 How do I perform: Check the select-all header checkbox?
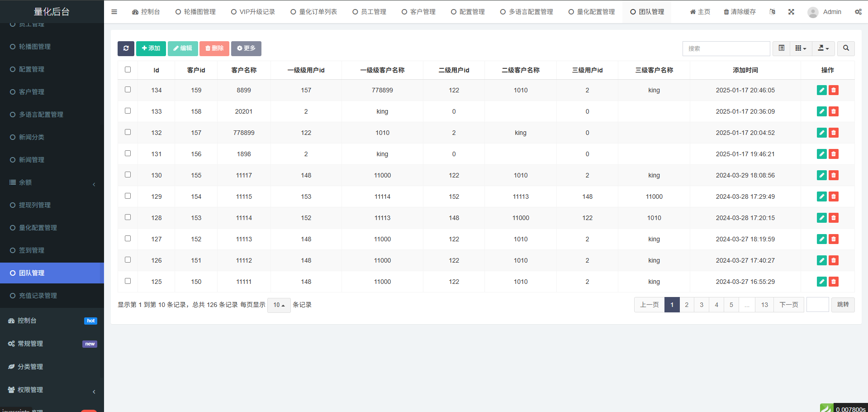pyautogui.click(x=128, y=70)
